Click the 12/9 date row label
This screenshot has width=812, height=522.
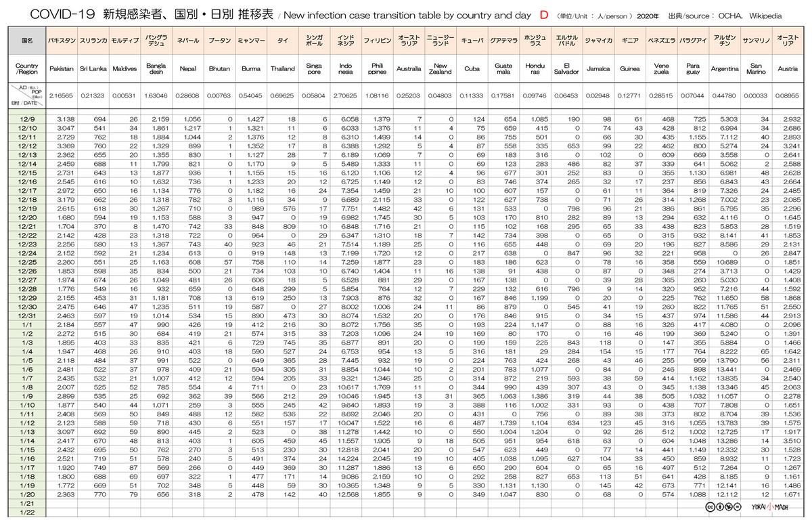[27, 118]
